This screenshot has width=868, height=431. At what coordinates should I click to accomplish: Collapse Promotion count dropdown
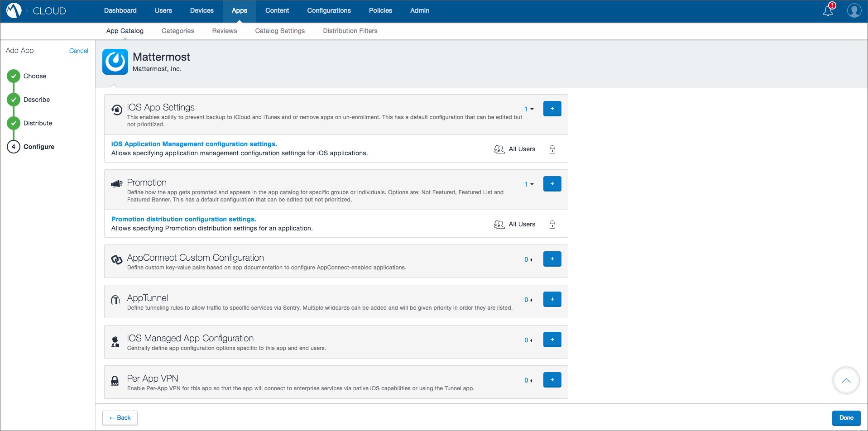click(x=529, y=184)
